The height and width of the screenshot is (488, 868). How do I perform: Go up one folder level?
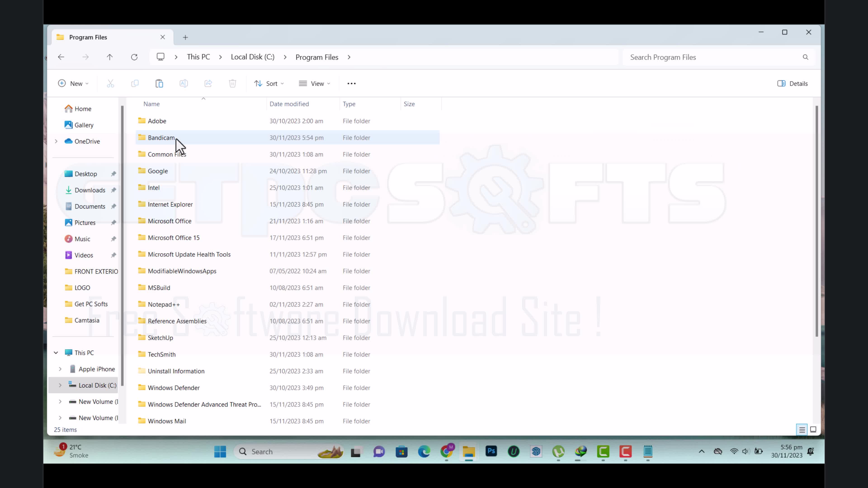(x=110, y=57)
